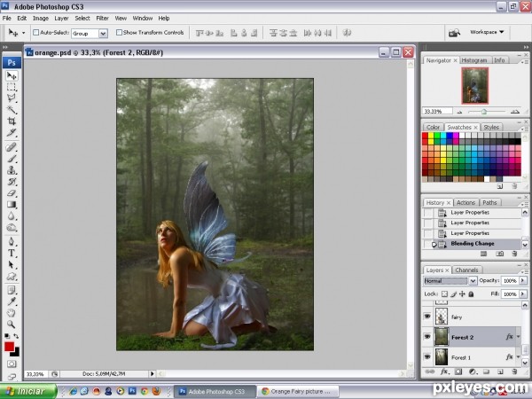Select the History Brush tool
The image size is (532, 399).
point(12,182)
